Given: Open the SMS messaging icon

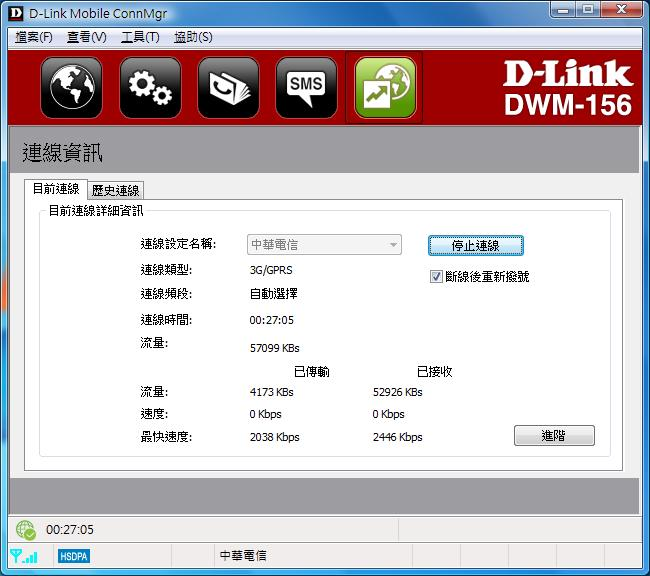Looking at the screenshot, I should pos(306,87).
